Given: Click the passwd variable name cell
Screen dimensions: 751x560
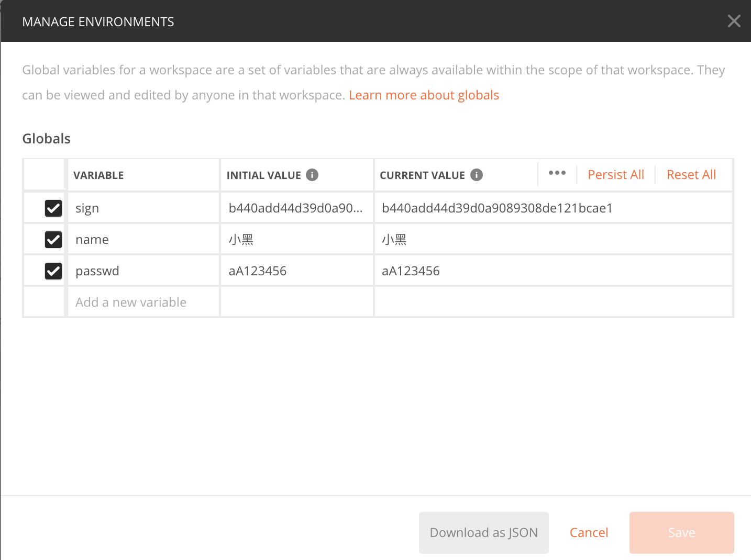Looking at the screenshot, I should click(142, 271).
